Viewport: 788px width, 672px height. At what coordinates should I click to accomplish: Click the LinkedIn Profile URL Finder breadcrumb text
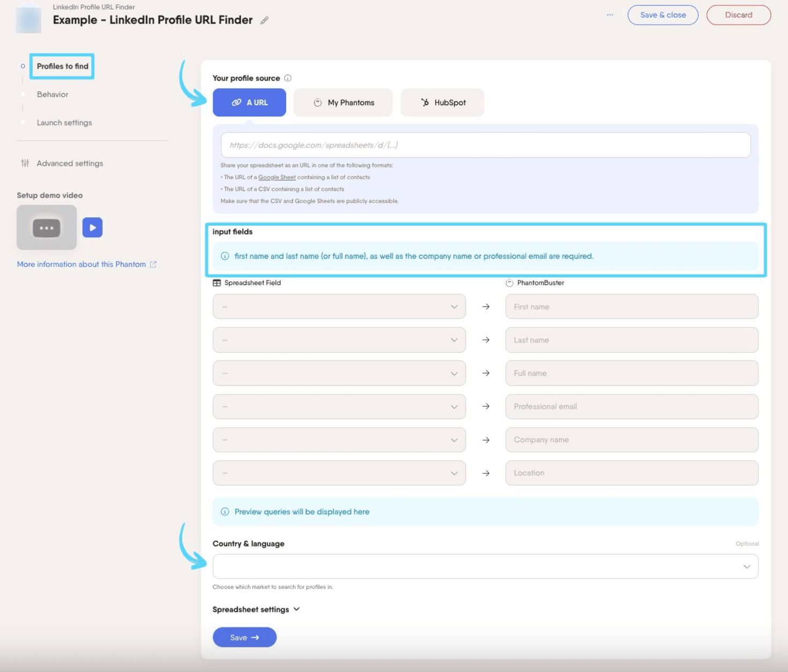point(94,7)
